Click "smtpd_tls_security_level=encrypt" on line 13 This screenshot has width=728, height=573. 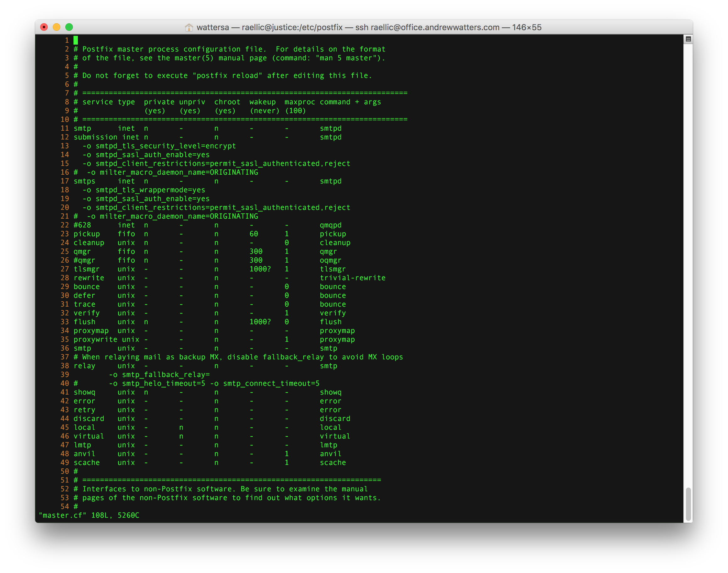(x=166, y=146)
